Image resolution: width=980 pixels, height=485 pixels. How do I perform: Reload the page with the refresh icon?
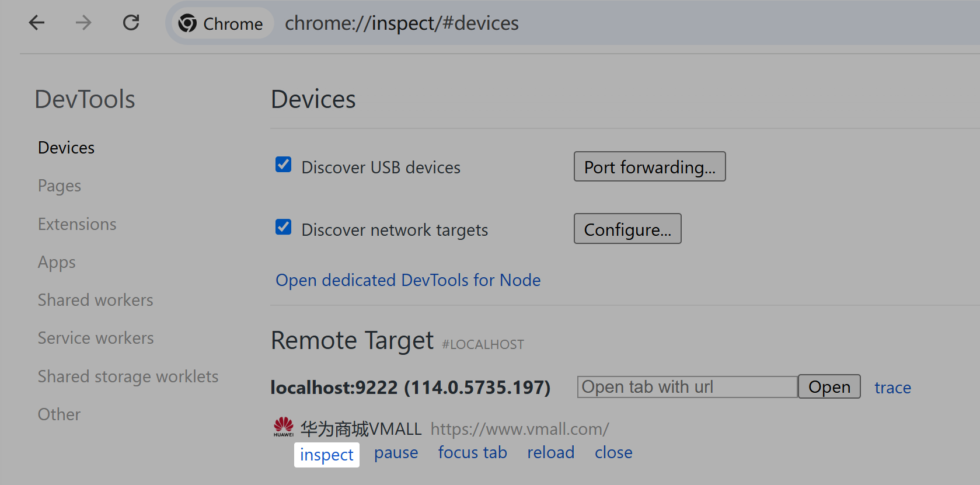pos(131,23)
